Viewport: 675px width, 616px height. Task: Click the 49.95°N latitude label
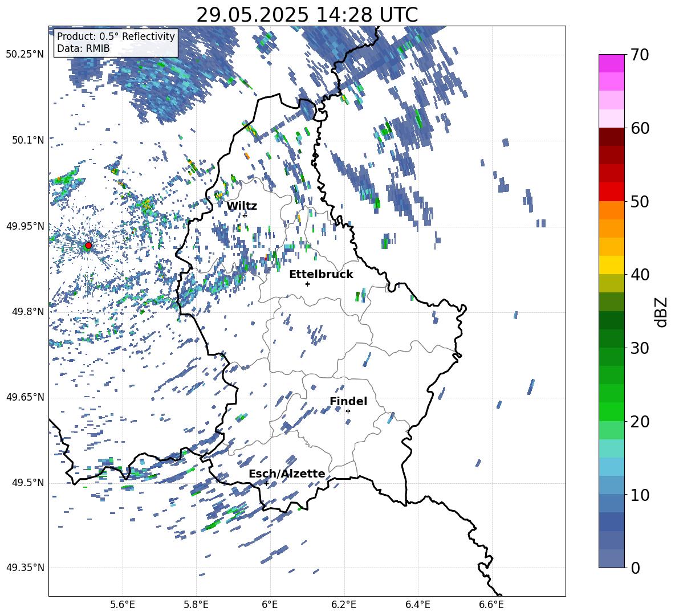[x=25, y=226]
